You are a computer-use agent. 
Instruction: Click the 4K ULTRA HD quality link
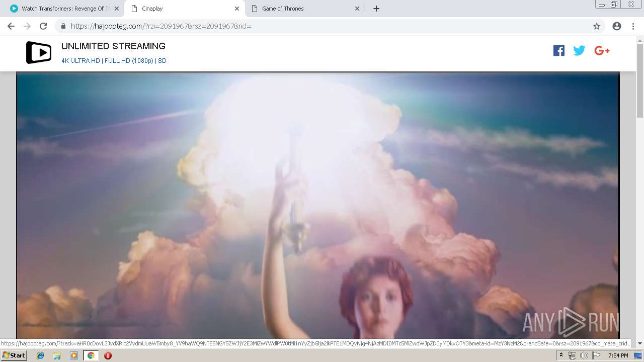[x=80, y=61]
